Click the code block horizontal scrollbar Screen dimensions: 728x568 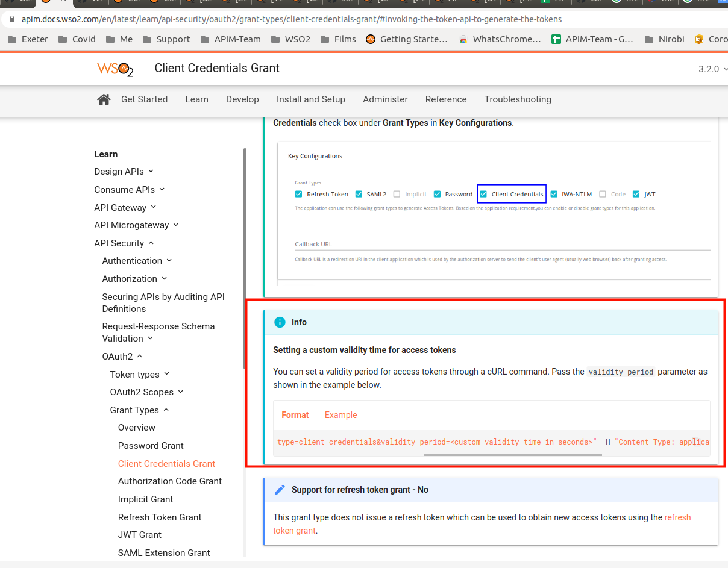coord(512,454)
